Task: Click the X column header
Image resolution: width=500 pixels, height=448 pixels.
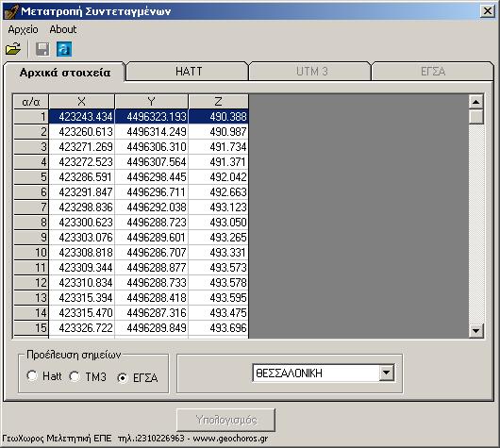Action: tap(82, 102)
